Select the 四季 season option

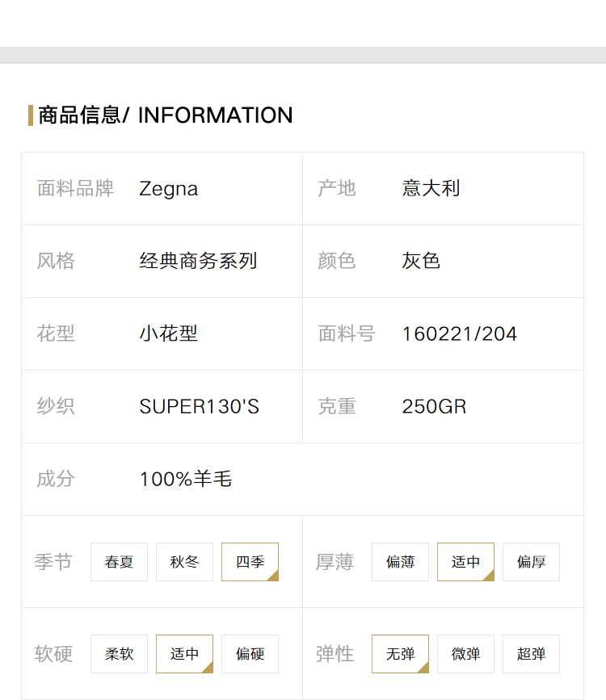coord(250,562)
